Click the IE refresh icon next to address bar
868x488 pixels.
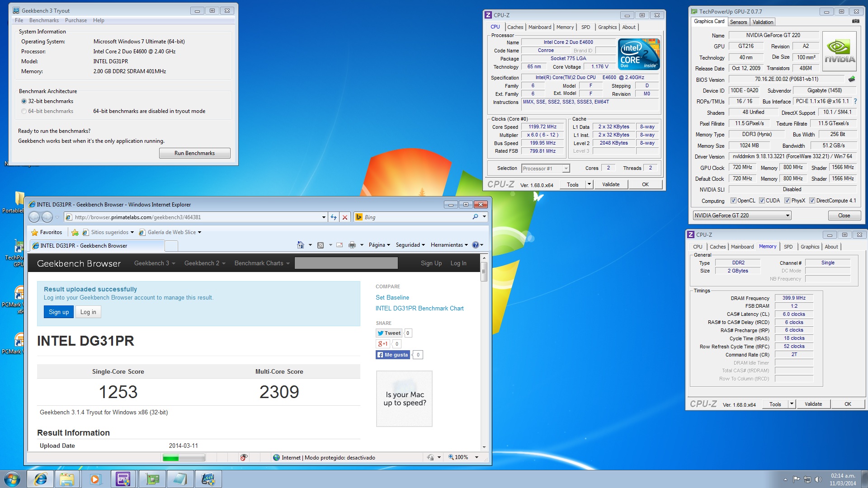[x=334, y=217]
